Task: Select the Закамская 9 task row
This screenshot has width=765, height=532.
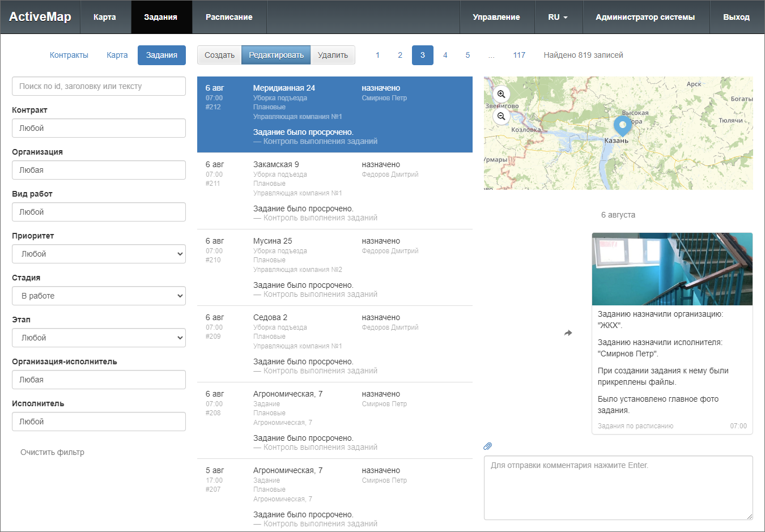Action: [334, 191]
